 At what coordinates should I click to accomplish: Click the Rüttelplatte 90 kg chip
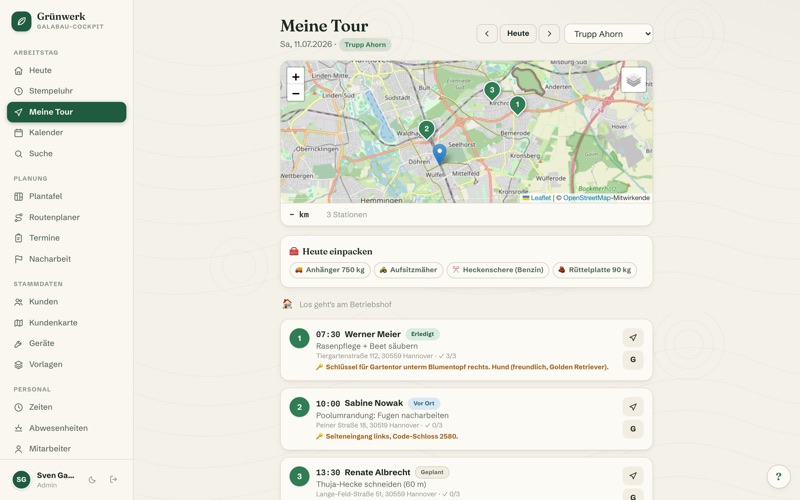tap(594, 270)
